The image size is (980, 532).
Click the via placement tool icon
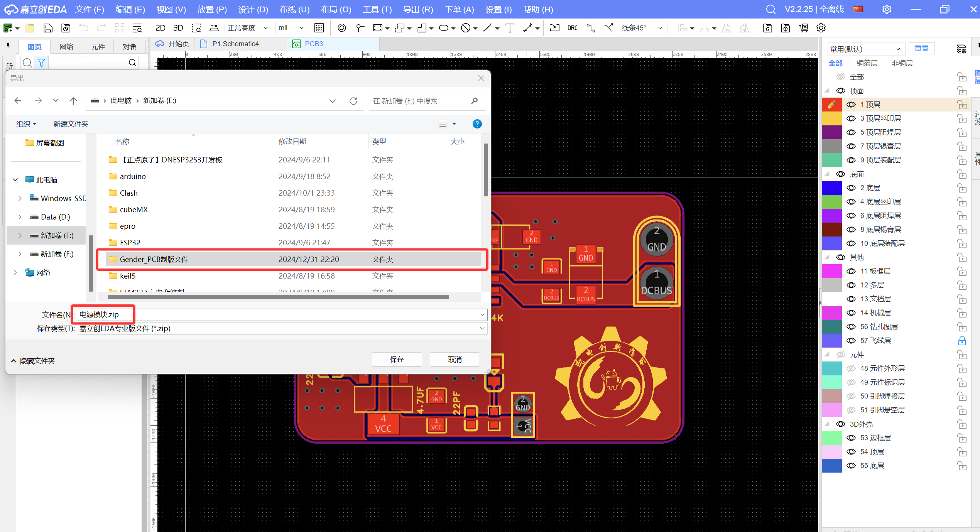[x=341, y=28]
